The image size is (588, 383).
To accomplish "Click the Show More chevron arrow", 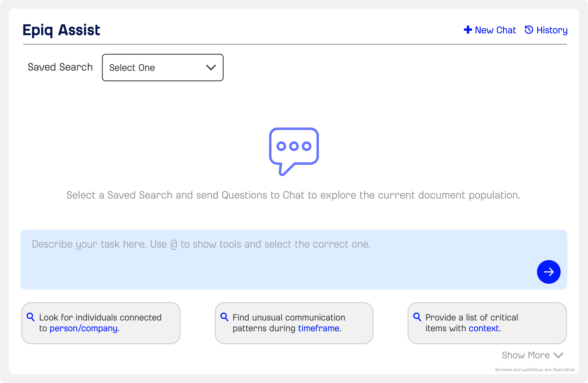I will tap(558, 355).
